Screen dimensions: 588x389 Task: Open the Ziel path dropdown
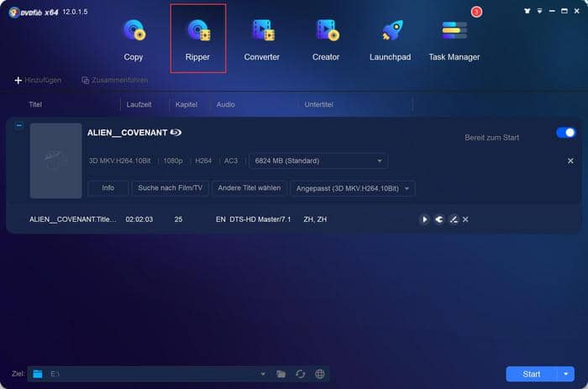pos(263,374)
